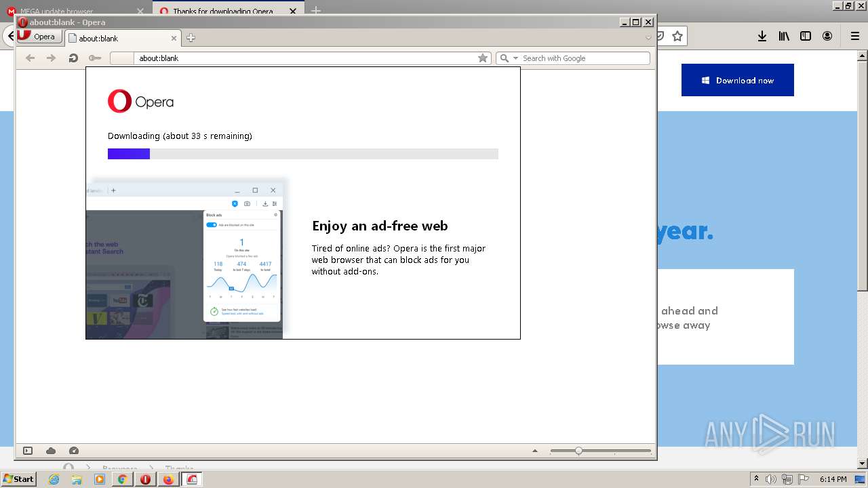Toggle Firefox sidebar icon
The height and width of the screenshot is (488, 868).
coord(806,37)
